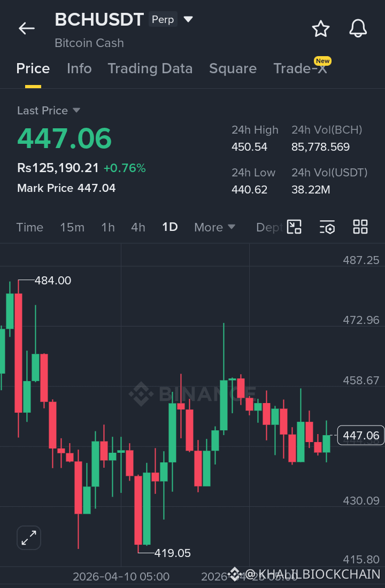Open the picture-in-picture chart icon
This screenshot has width=385, height=588.
click(294, 227)
